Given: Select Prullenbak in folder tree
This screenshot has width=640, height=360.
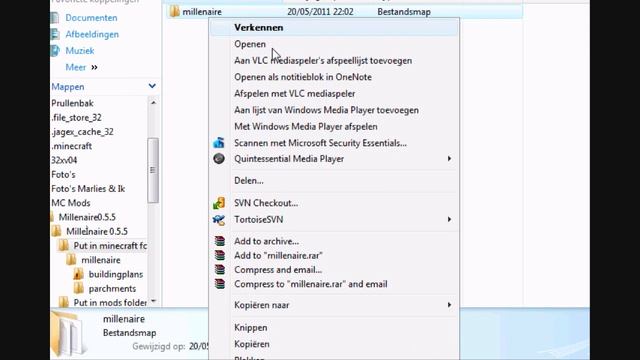Looking at the screenshot, I should click(72, 103).
